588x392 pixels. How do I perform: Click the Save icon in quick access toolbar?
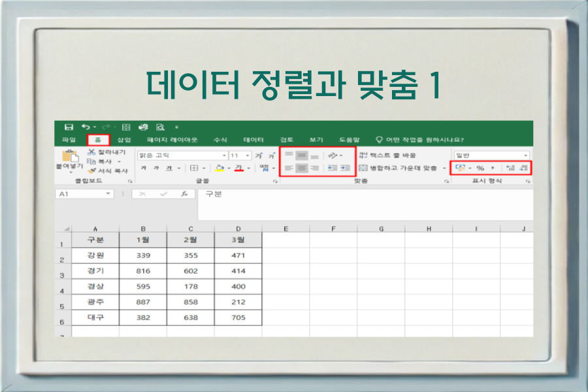pyautogui.click(x=69, y=127)
